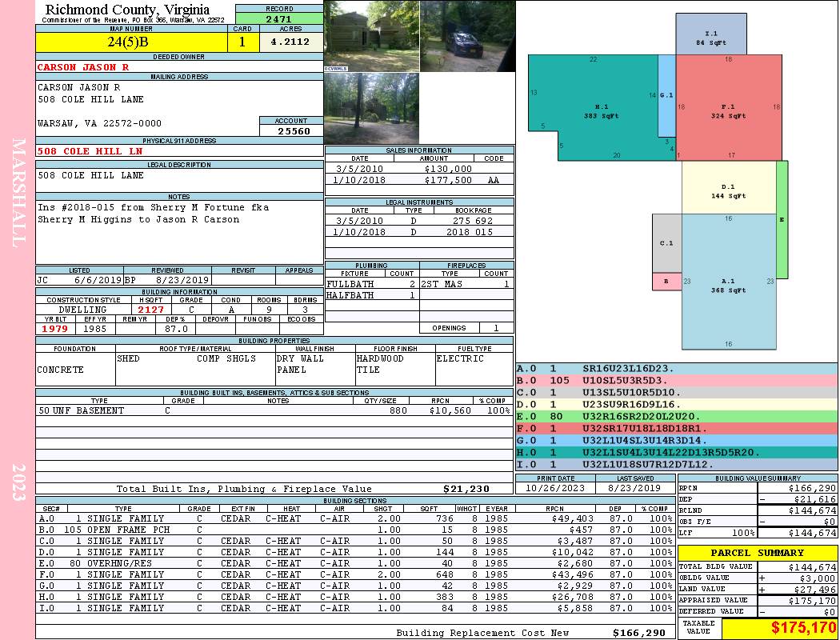This screenshot has width=840, height=640.
Task: Open the parked car photo thumbnail
Action: [x=468, y=36]
